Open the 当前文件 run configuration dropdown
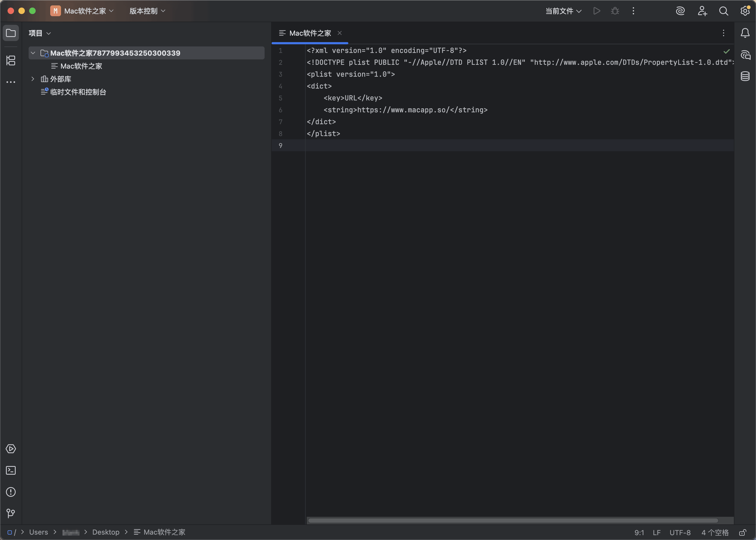The height and width of the screenshot is (540, 756). pos(563,11)
